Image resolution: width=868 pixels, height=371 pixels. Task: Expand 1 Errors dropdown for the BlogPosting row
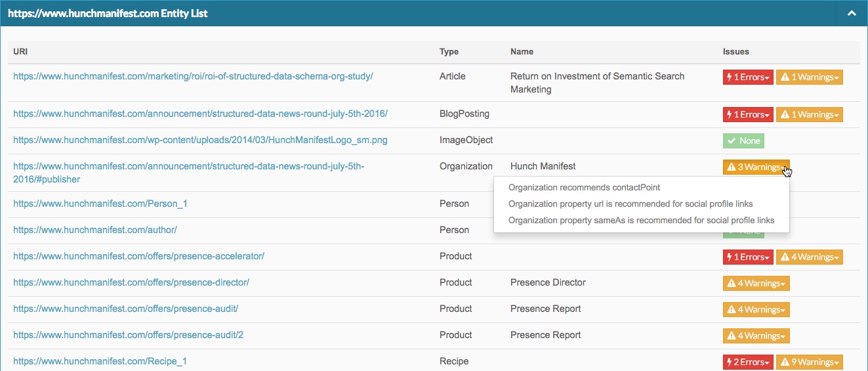tap(748, 115)
